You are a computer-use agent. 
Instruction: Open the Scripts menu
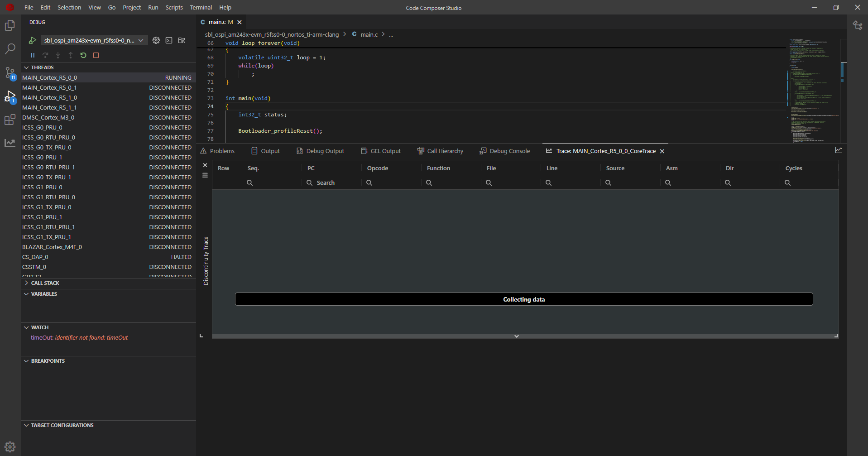coord(174,7)
